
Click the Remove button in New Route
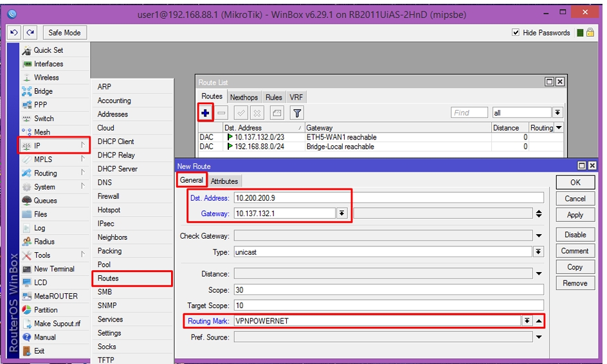point(575,284)
